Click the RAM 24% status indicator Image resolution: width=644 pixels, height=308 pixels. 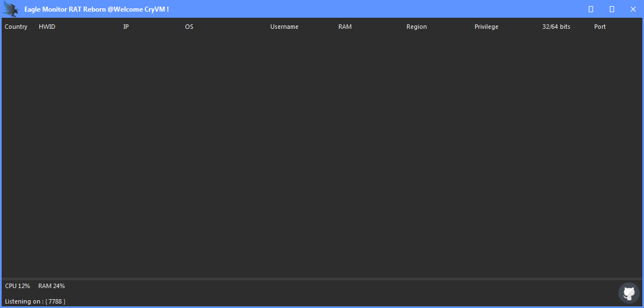pyautogui.click(x=51, y=286)
